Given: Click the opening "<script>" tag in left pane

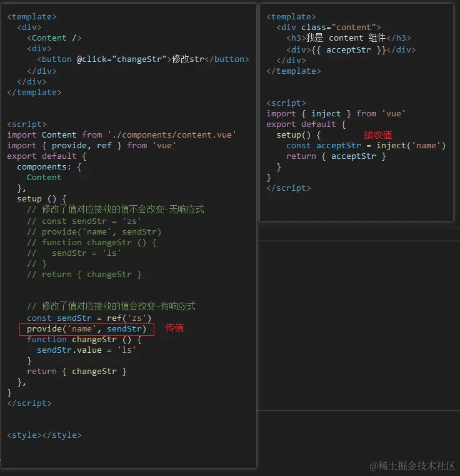Looking at the screenshot, I should [27, 124].
